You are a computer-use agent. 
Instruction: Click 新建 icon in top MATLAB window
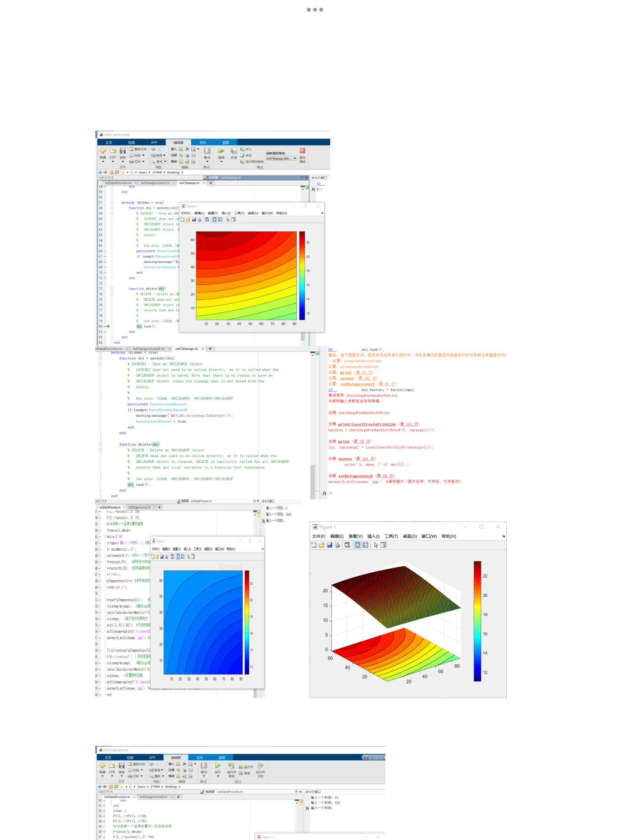point(103,150)
